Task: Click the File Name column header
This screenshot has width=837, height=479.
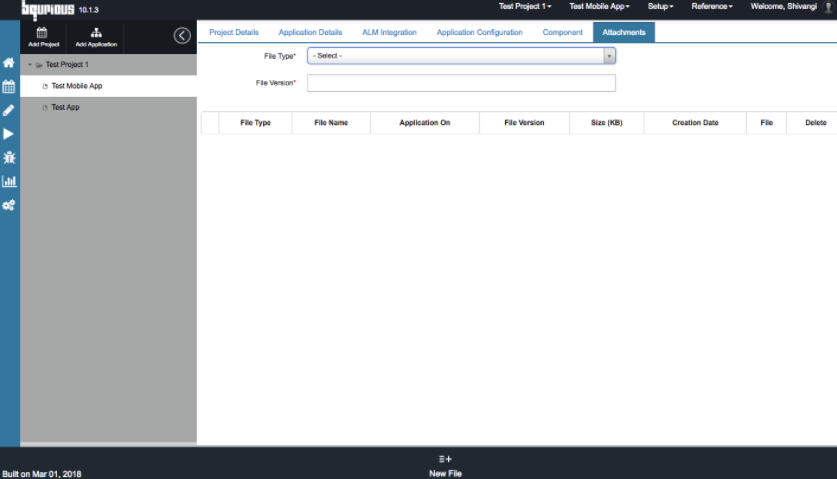Action: tap(331, 123)
